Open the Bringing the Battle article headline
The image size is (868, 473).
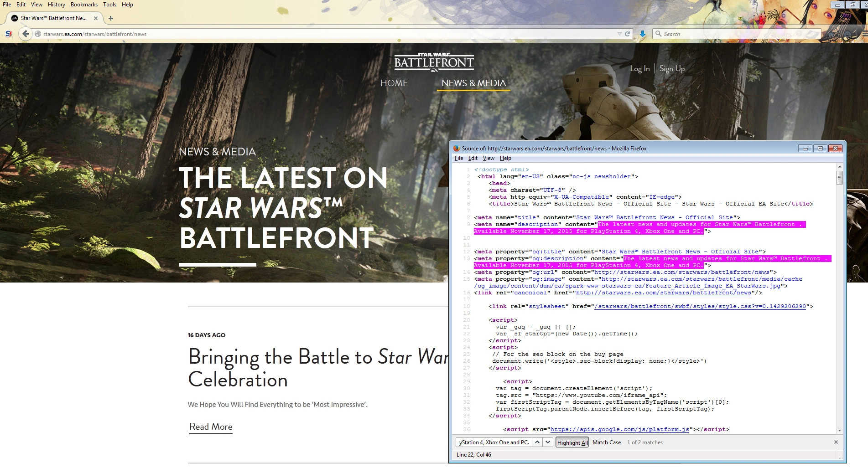(x=318, y=368)
